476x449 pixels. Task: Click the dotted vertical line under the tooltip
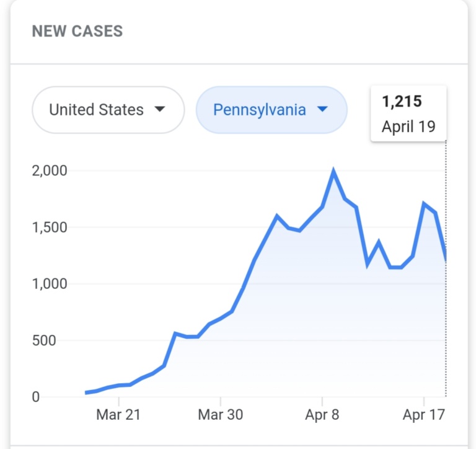[446, 322]
